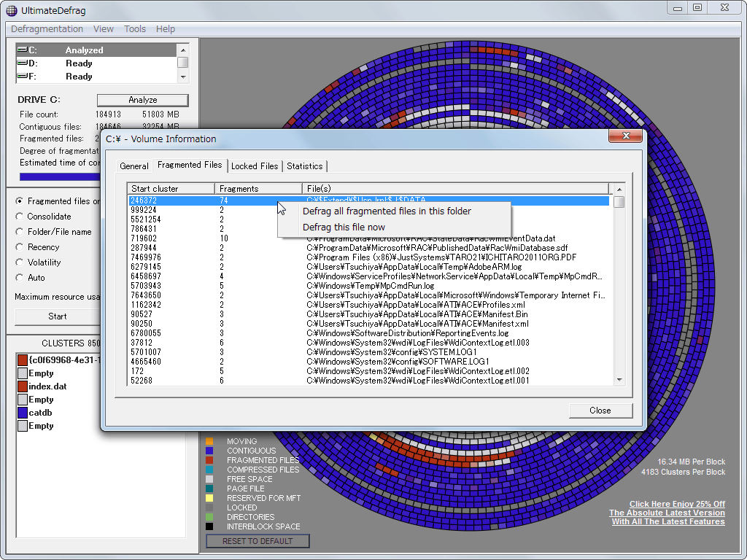Select the SYSTEM.LOG1 file row

point(368,352)
